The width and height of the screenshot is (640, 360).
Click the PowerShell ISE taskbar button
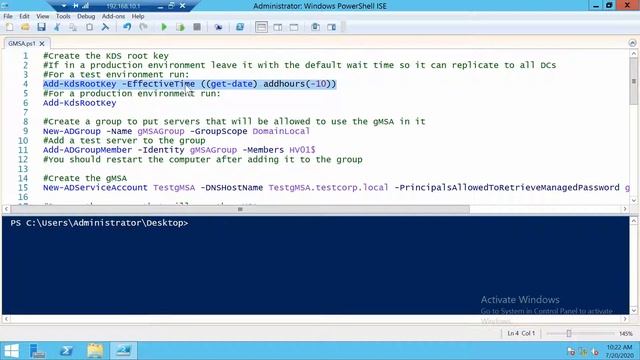click(x=123, y=351)
